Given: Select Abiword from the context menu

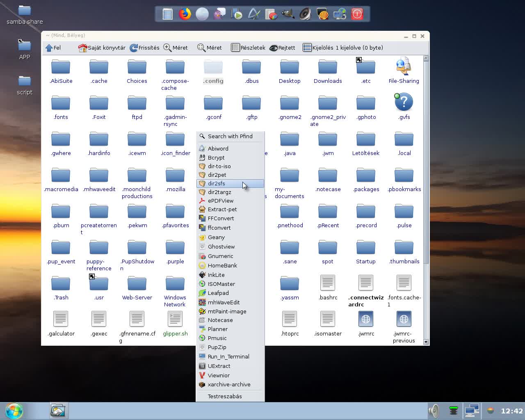Looking at the screenshot, I should [x=230, y=148].
